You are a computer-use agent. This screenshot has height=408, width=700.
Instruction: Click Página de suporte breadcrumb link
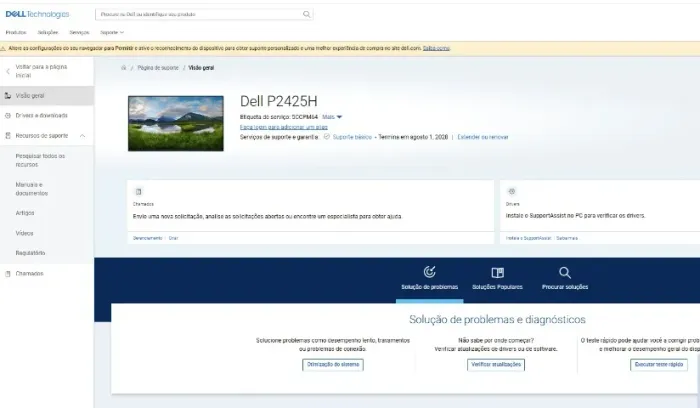[x=158, y=68]
